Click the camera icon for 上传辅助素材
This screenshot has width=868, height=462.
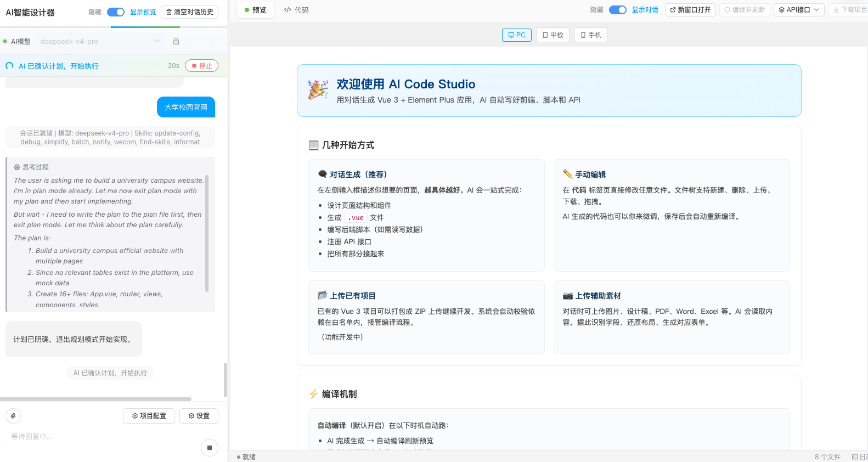click(x=568, y=296)
